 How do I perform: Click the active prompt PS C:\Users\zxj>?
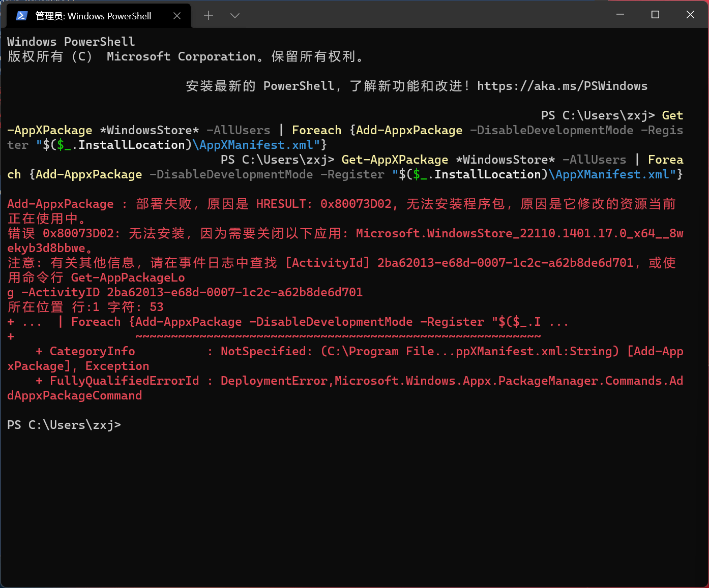pos(64,425)
